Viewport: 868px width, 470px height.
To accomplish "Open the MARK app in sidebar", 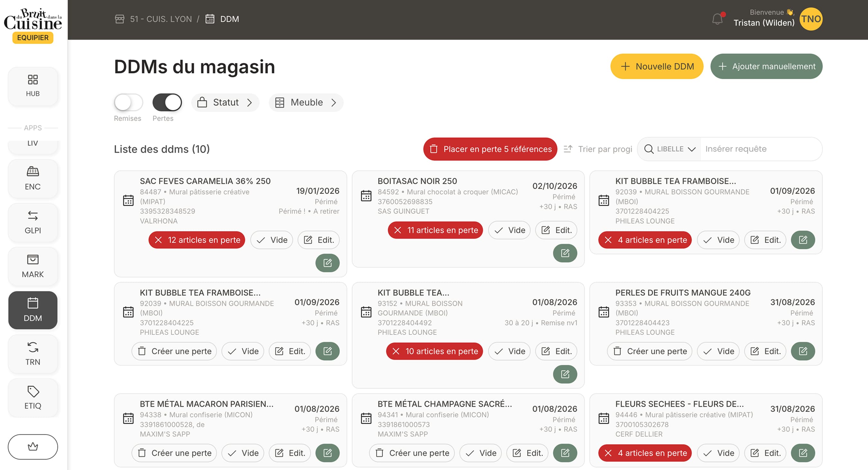I will tap(33, 266).
